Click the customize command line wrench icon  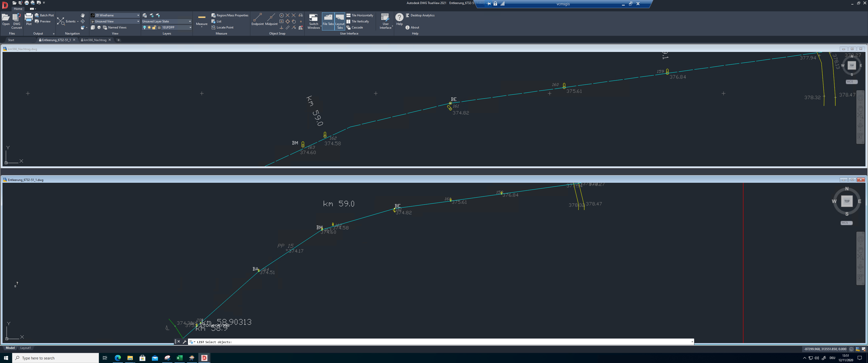coord(185,342)
